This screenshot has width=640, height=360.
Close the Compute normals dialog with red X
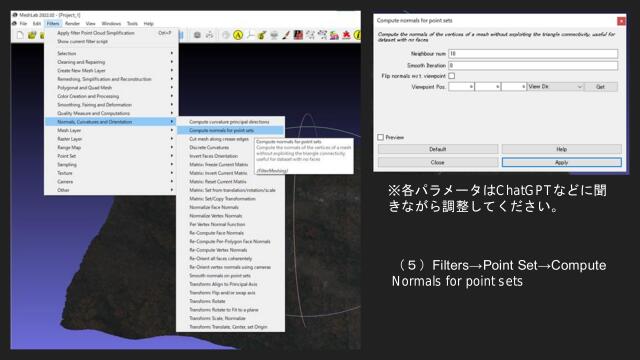click(621, 20)
